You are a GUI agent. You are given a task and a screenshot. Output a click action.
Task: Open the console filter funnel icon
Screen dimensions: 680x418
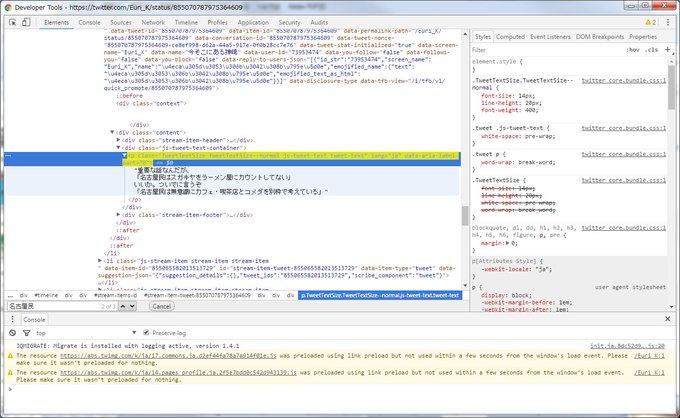tap(26, 333)
